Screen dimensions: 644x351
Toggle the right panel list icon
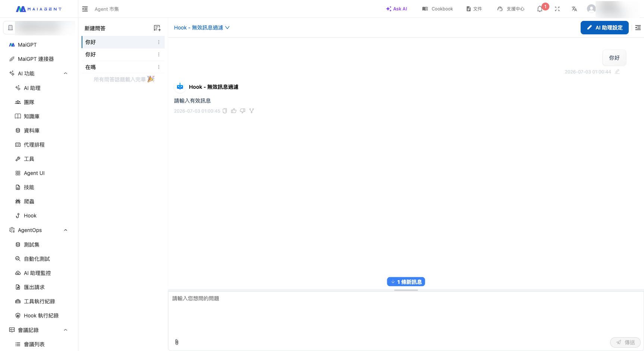[x=638, y=28]
